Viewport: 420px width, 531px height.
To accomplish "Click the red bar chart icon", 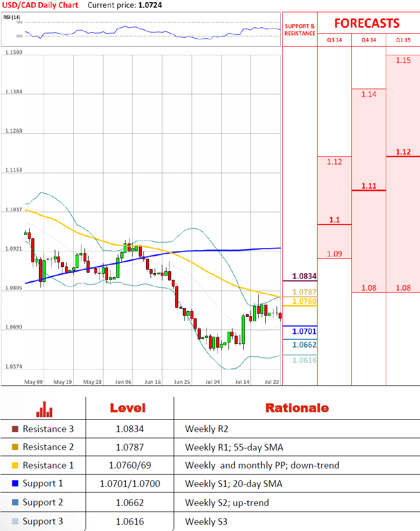I will (x=45, y=409).
